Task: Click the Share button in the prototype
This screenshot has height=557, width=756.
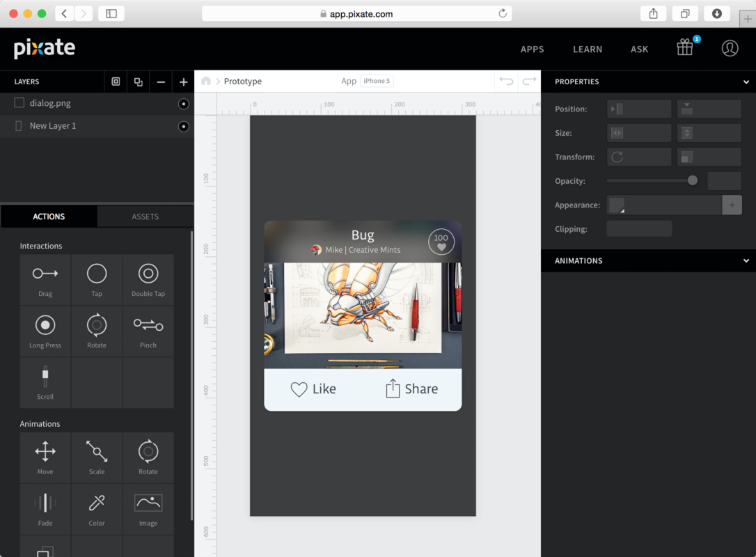Action: pyautogui.click(x=411, y=389)
